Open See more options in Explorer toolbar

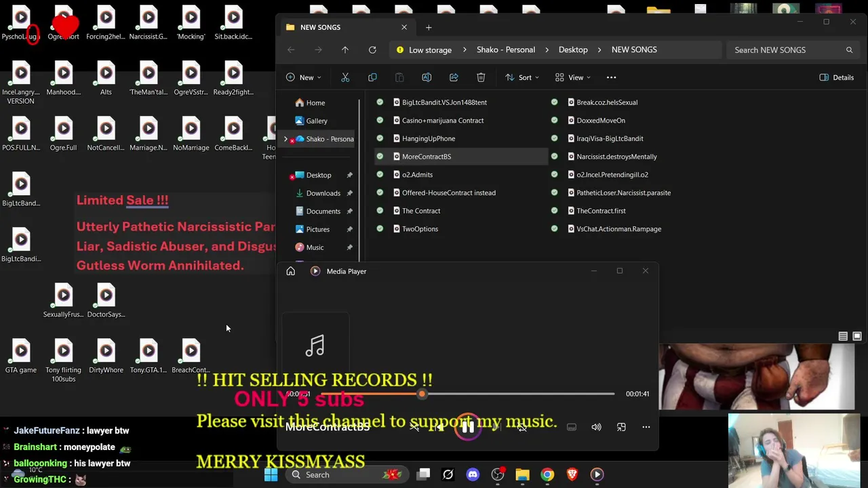pyautogui.click(x=611, y=77)
